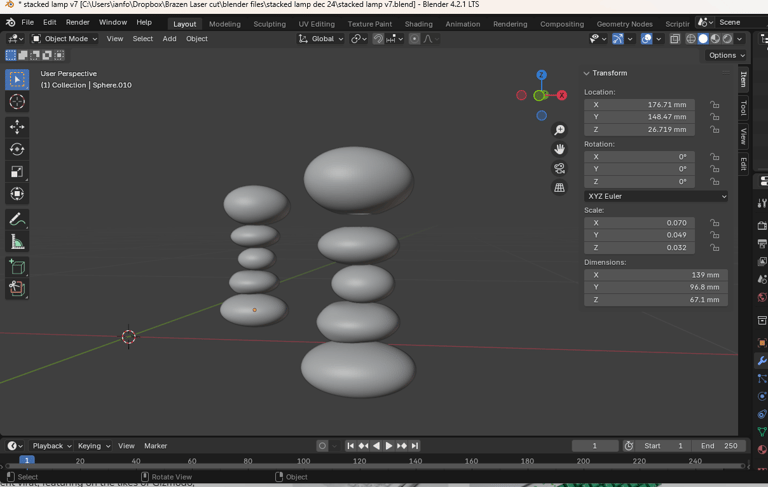Select the Add Cube tool
The image size is (768, 487).
click(17, 267)
